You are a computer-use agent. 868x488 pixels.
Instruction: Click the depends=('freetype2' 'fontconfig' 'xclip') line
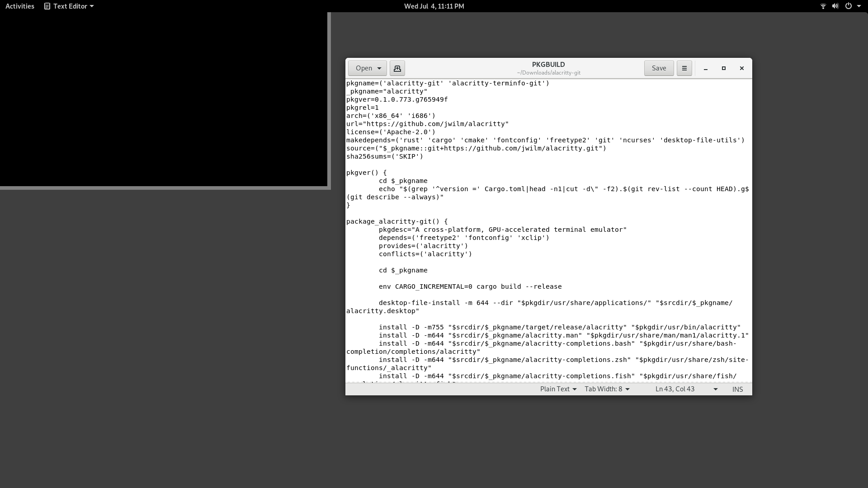(464, 238)
